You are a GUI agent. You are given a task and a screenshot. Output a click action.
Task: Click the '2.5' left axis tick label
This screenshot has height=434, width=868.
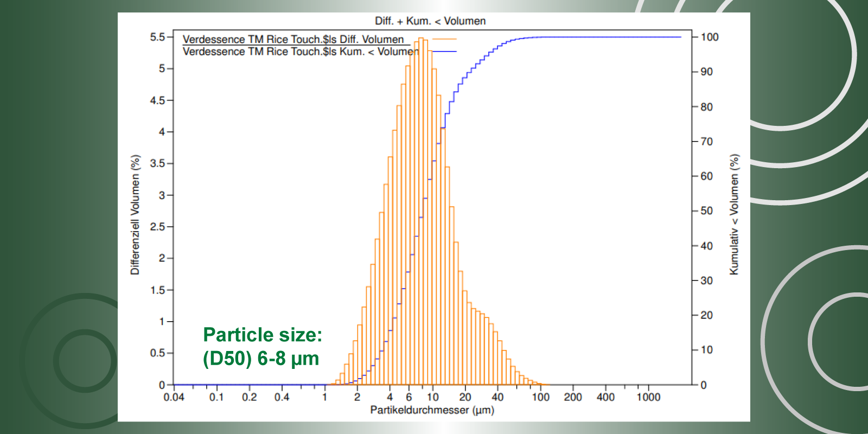tap(157, 227)
